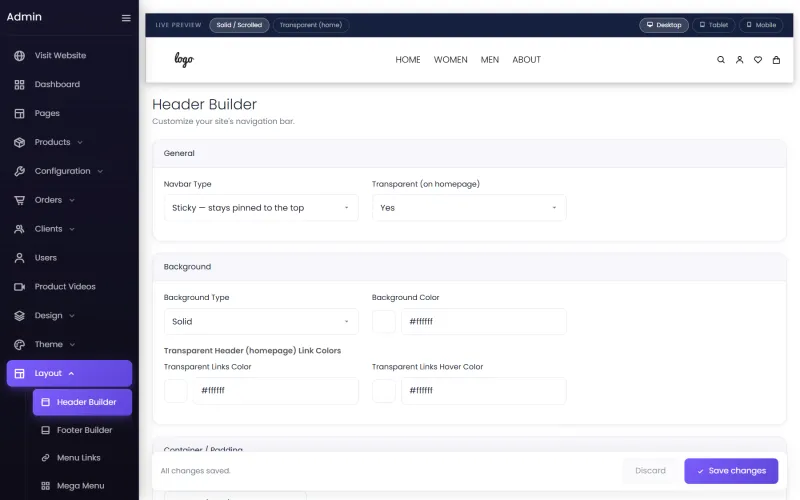Click ABOUT link in preview navbar

pos(527,60)
